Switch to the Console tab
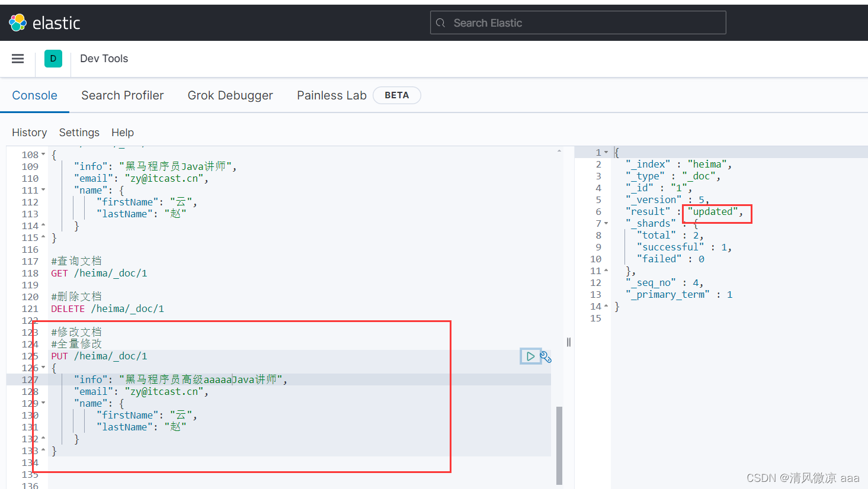This screenshot has height=489, width=868. (x=35, y=95)
